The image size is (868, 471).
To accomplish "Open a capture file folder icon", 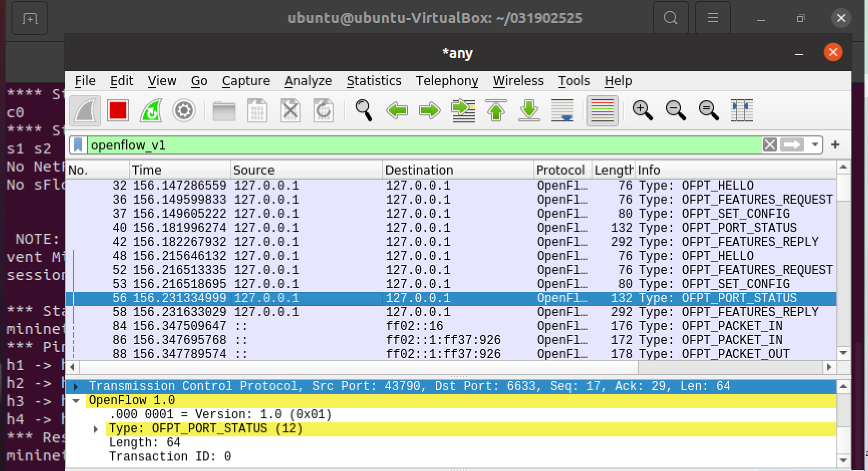I will click(x=224, y=111).
